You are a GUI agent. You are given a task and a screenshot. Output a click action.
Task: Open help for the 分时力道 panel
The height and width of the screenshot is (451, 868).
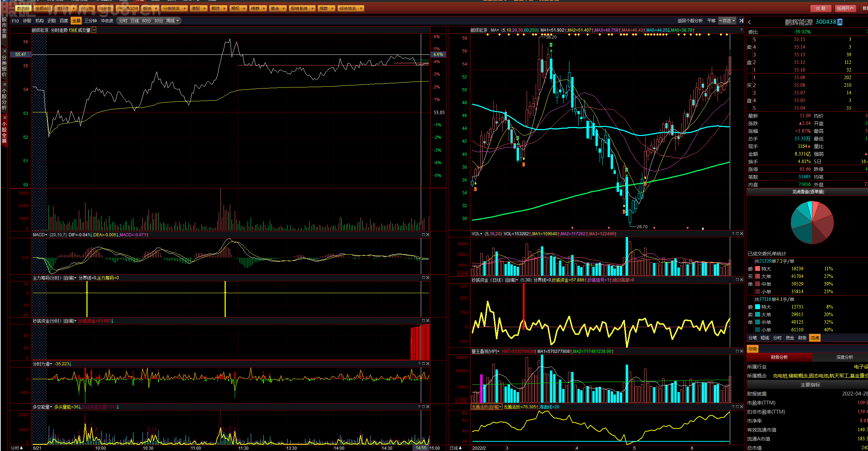coord(419,364)
